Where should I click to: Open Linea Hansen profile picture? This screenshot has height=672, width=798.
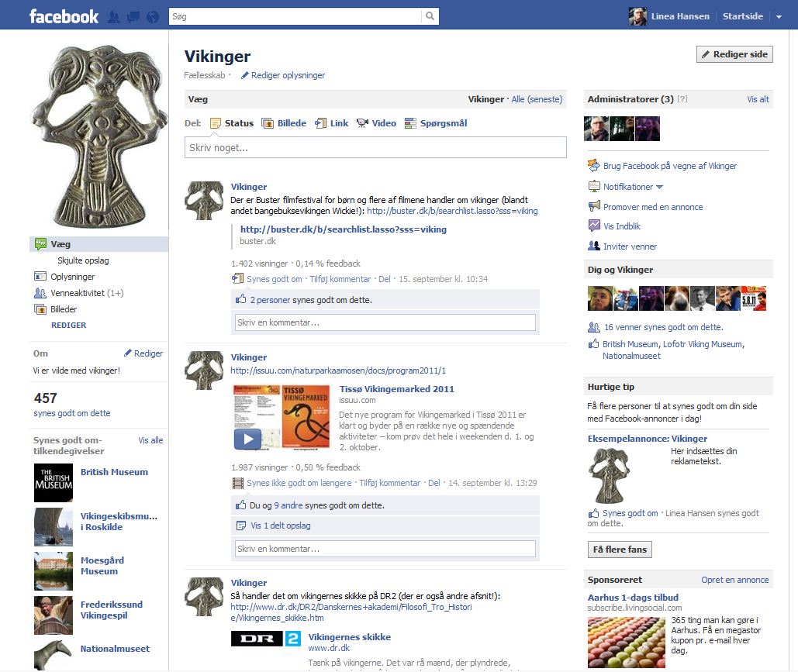point(637,16)
